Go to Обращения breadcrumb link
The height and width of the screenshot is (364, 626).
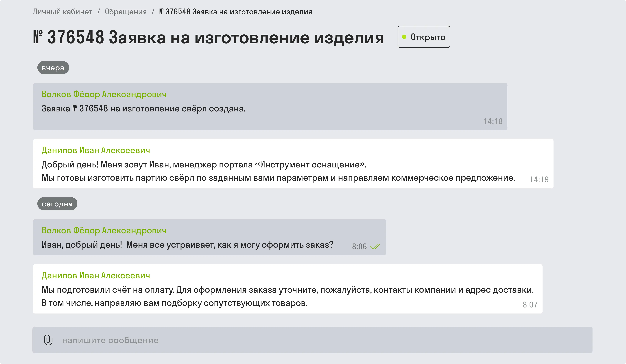tap(126, 12)
